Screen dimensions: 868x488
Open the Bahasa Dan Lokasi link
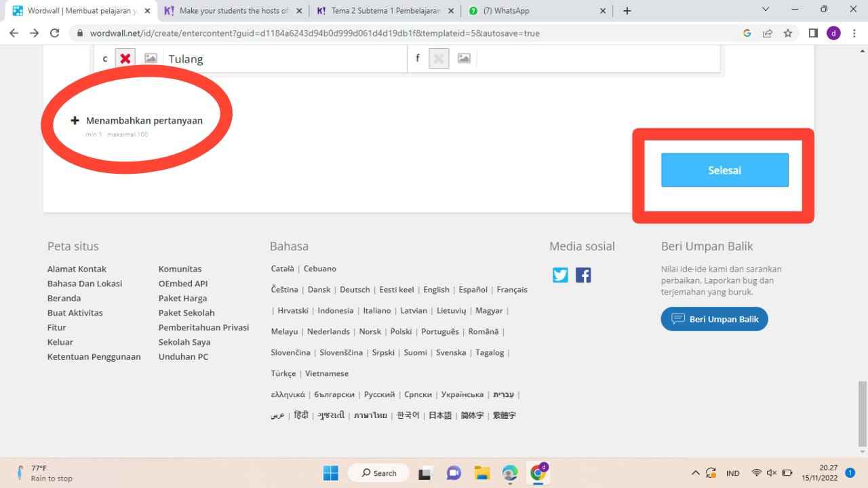point(85,284)
